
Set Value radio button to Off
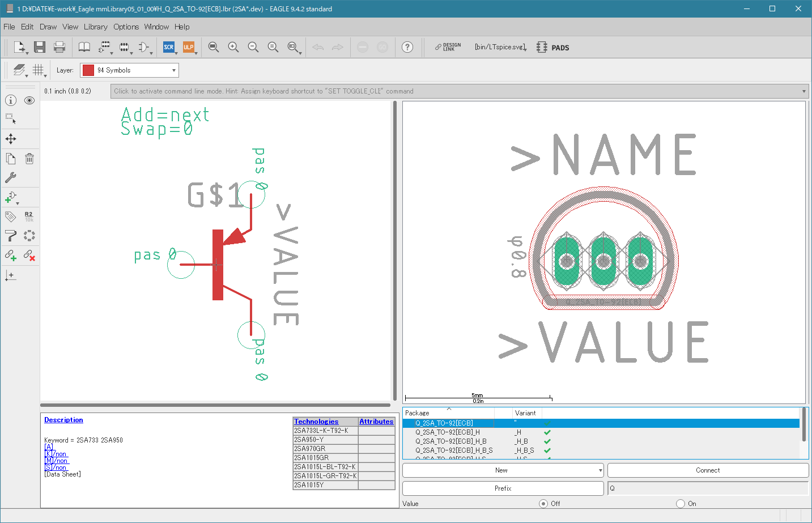(x=543, y=503)
